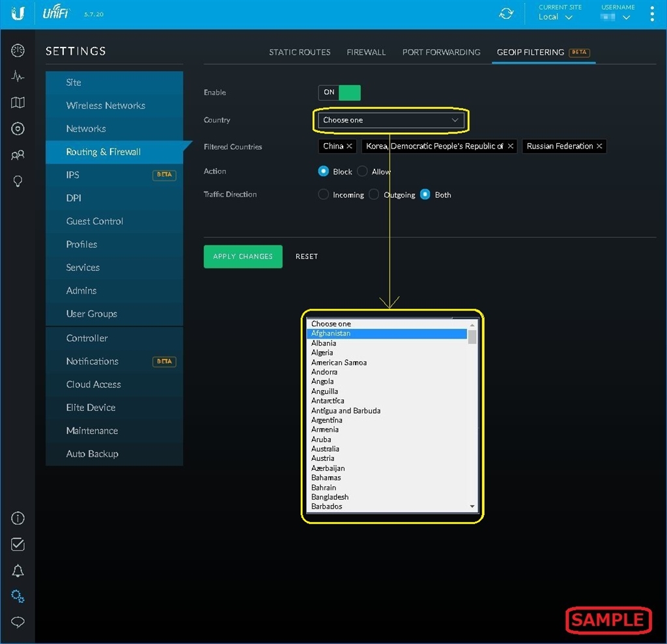667x644 pixels.
Task: Open Routing & Firewall settings
Action: pos(114,152)
